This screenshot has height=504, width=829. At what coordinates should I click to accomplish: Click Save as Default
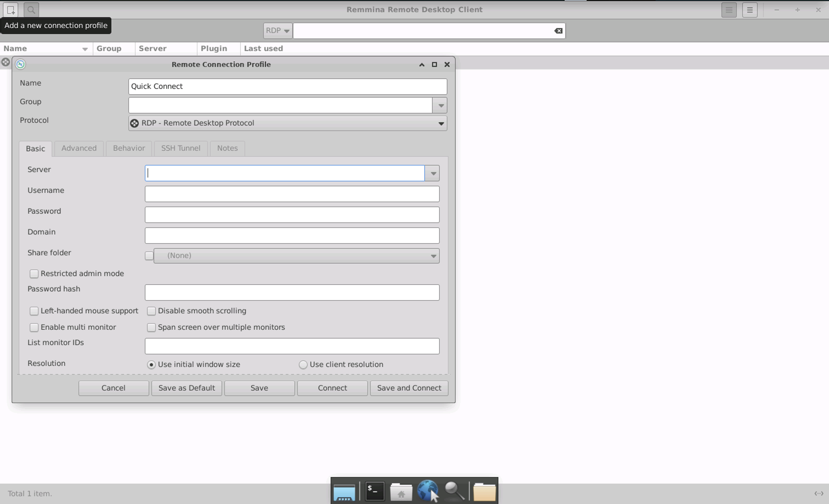click(x=187, y=388)
